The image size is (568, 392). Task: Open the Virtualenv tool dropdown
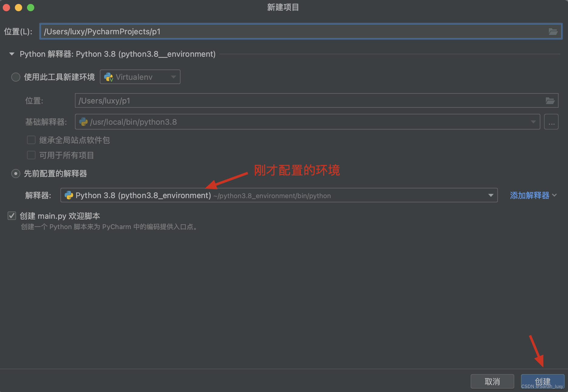pos(140,77)
